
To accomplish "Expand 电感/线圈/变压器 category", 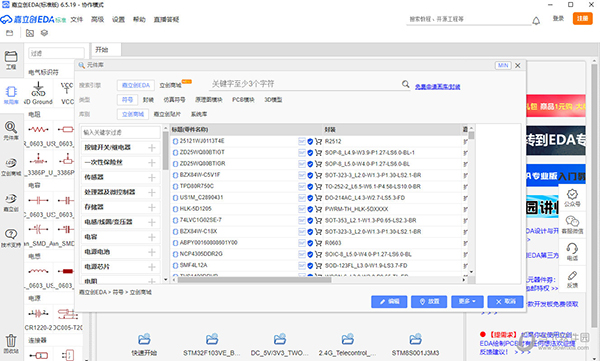I will click(x=152, y=222).
